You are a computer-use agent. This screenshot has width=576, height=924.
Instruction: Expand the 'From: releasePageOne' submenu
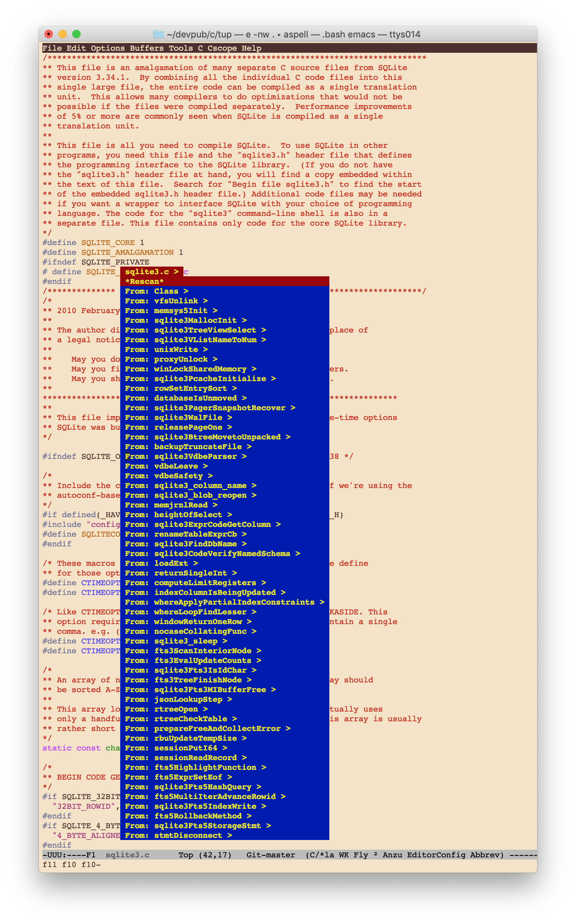[225, 427]
